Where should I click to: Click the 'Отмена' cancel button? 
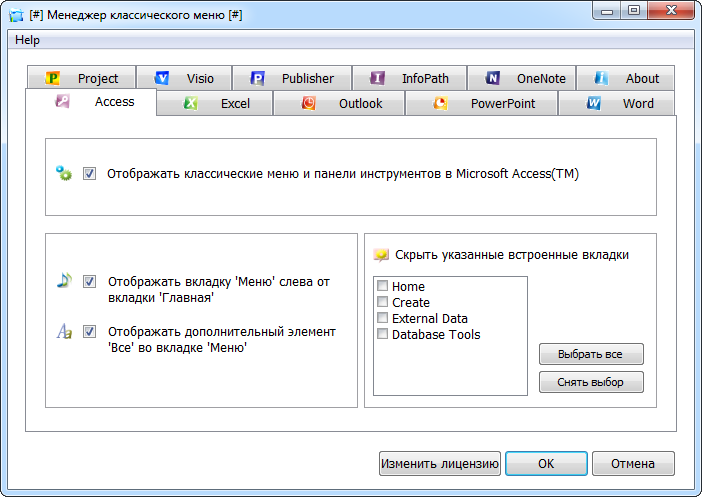(633, 463)
